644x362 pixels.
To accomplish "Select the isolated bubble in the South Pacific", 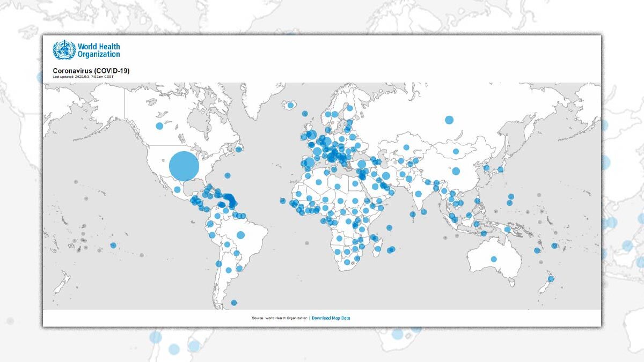I will [x=113, y=246].
